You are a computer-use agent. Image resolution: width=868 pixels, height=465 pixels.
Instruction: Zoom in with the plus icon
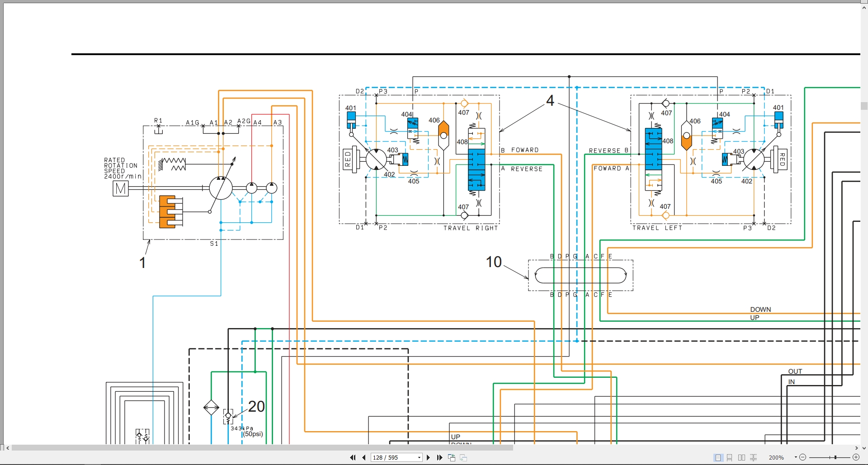tap(856, 457)
